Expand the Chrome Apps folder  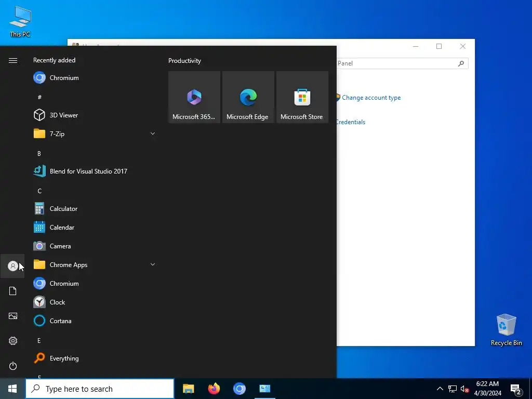tap(95, 264)
